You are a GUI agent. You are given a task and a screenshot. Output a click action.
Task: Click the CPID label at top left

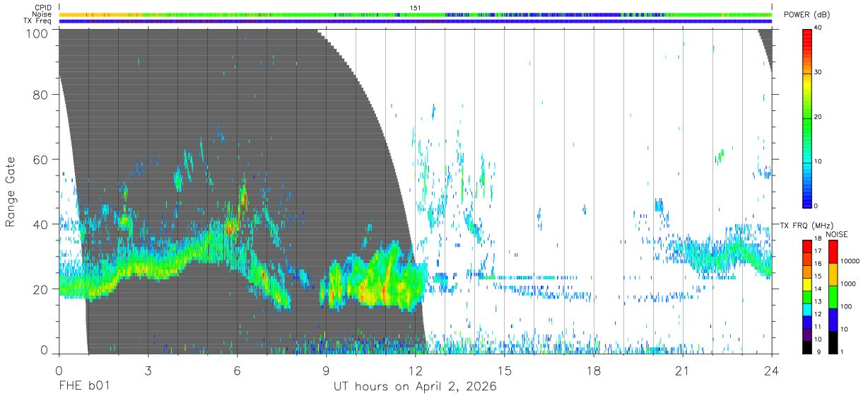[42, 8]
